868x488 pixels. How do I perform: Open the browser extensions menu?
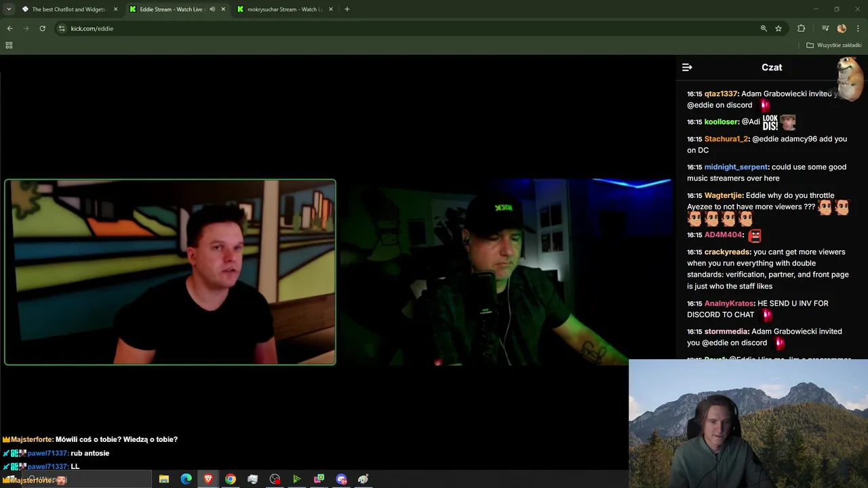point(802,28)
